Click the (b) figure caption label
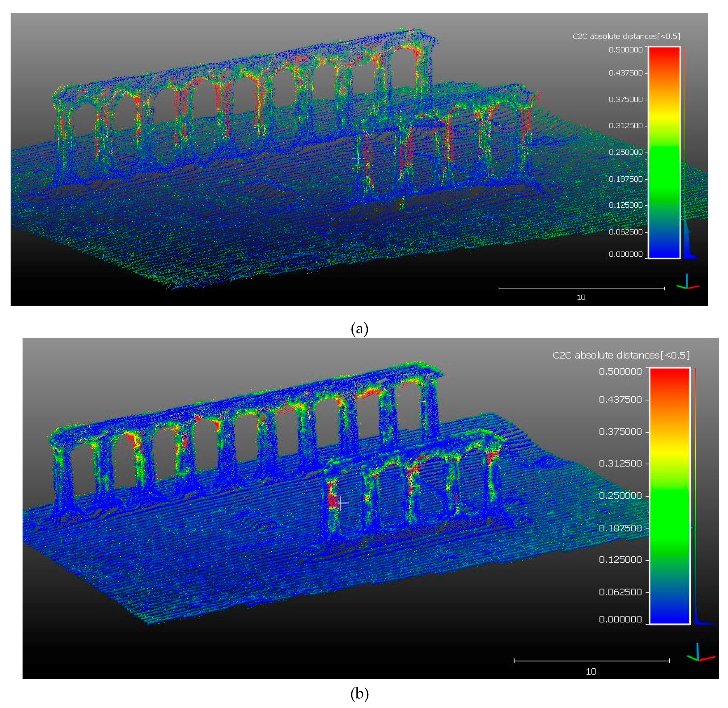The height and width of the screenshot is (708, 728). [x=359, y=694]
